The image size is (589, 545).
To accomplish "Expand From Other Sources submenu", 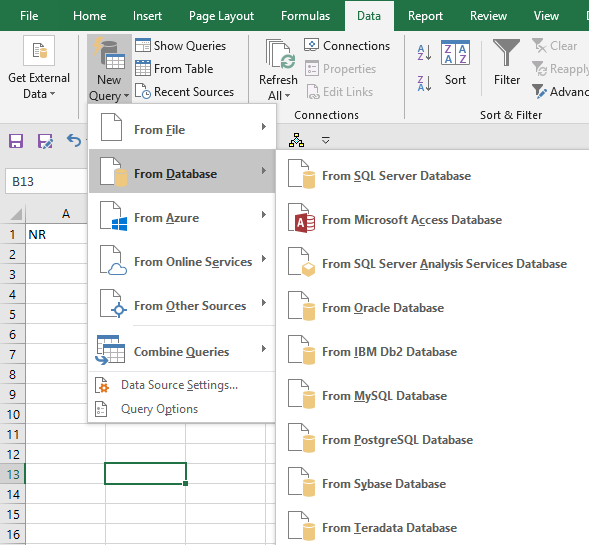I will click(182, 303).
